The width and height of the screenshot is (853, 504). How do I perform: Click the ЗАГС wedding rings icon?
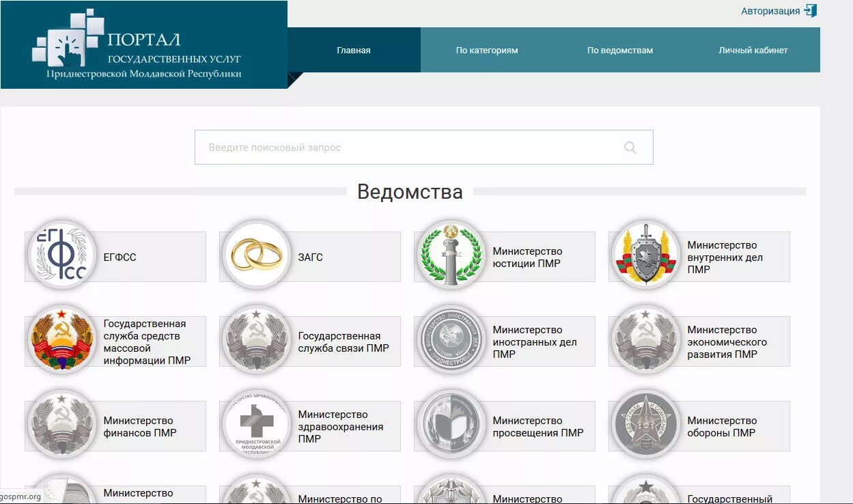[x=256, y=255]
